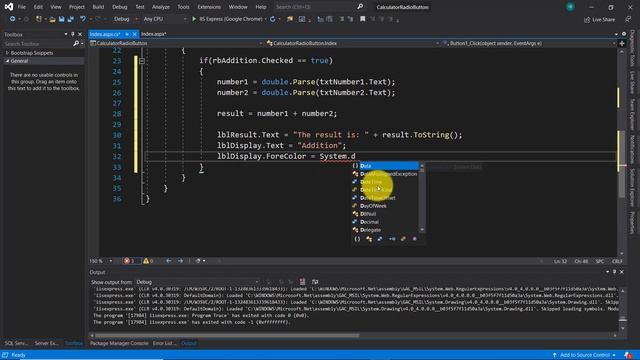Toggle interface filter in IntelliSense footer
This screenshot has height=360, width=640.
click(x=392, y=239)
